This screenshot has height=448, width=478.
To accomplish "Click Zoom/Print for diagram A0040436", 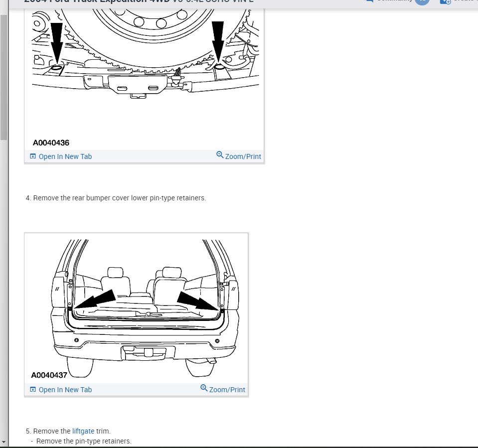I will (239, 156).
